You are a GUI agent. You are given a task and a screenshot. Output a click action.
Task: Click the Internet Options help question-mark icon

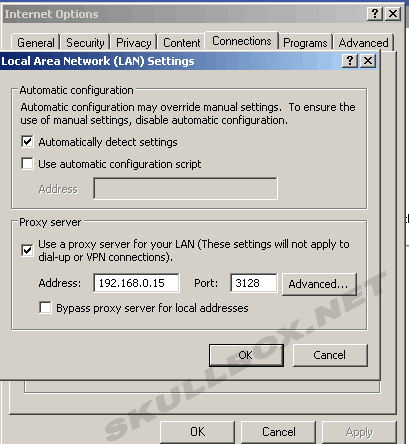(375, 14)
